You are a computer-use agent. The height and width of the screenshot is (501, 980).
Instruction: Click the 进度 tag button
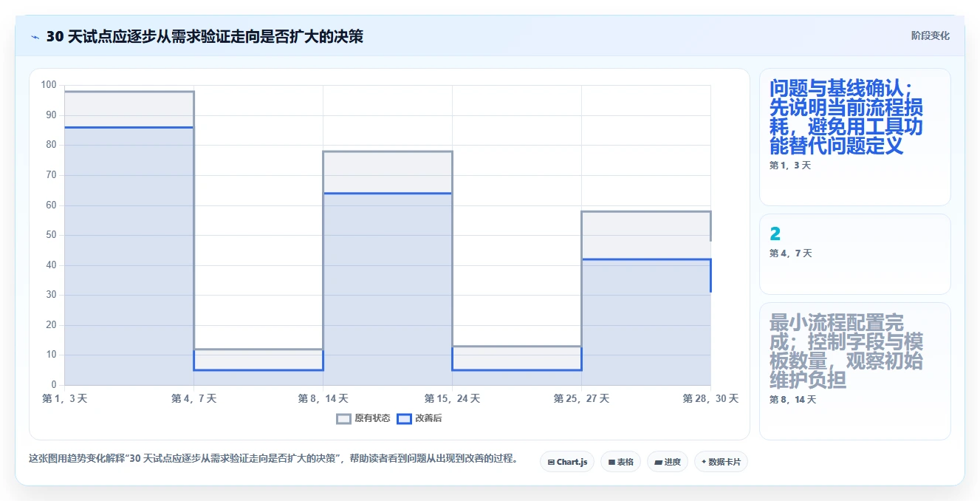point(667,462)
